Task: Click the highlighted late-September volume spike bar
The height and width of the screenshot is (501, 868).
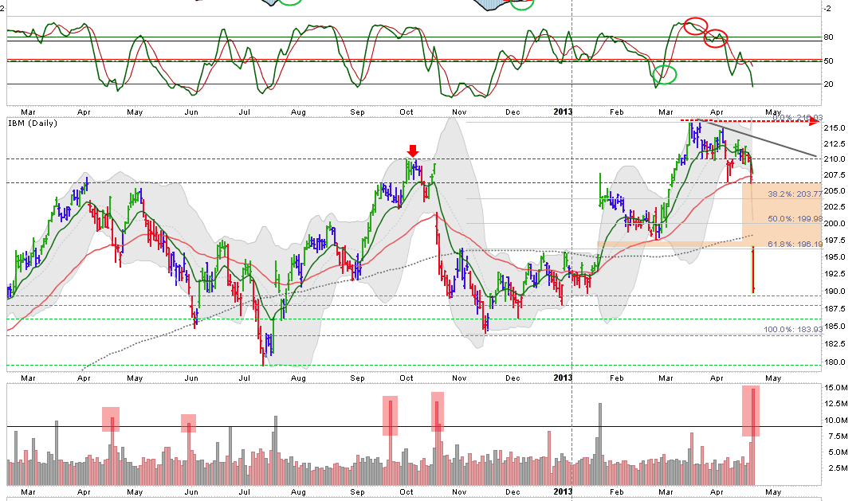Action: [x=391, y=416]
